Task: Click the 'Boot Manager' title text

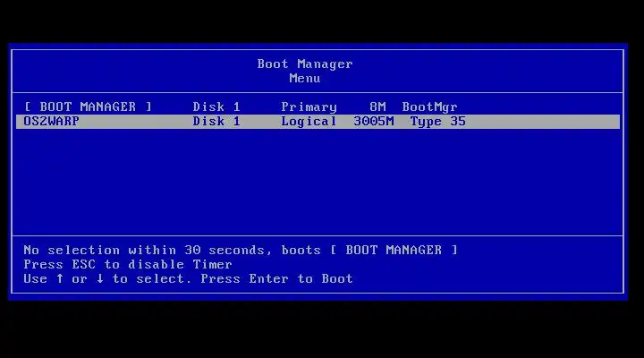Action: coord(305,64)
